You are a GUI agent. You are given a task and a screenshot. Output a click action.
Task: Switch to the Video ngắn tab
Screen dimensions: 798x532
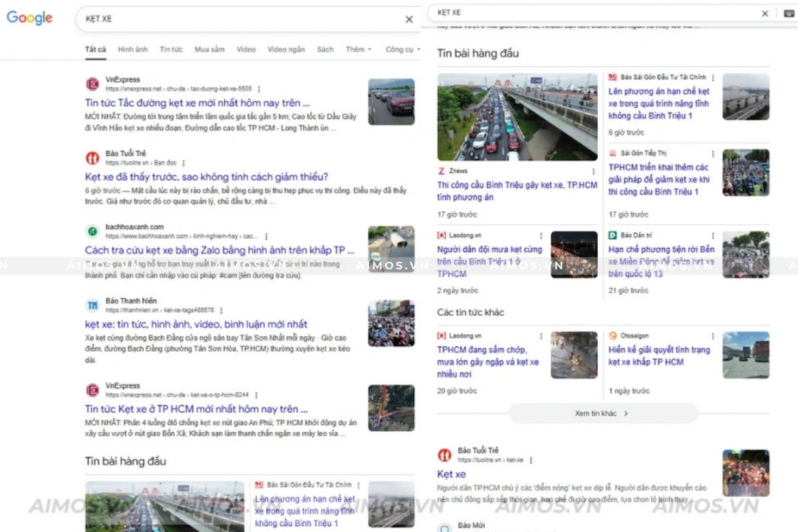(x=286, y=49)
